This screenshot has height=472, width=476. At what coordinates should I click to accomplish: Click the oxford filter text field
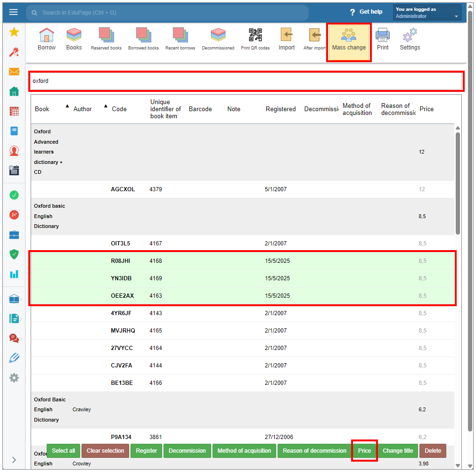click(246, 81)
